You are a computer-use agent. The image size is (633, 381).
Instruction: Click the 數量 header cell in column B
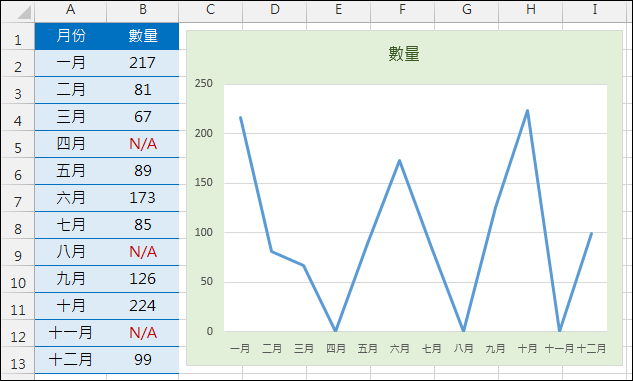pos(143,36)
